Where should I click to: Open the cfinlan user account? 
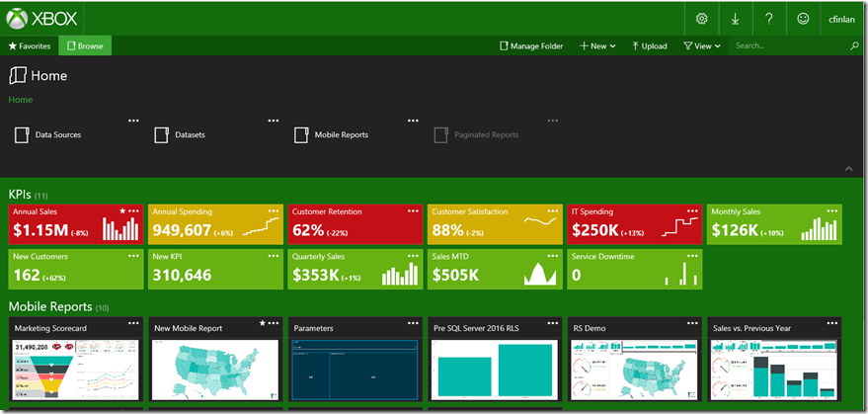841,19
